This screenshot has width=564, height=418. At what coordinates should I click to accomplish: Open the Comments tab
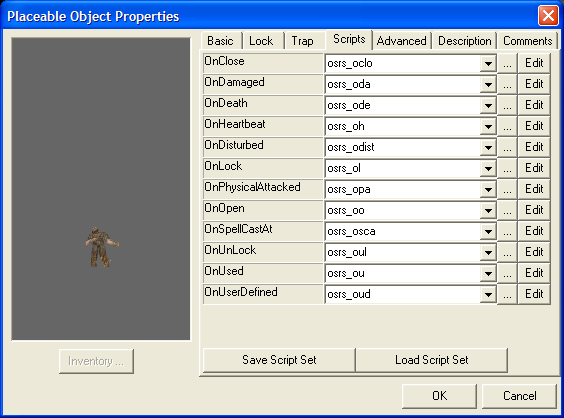point(527,41)
